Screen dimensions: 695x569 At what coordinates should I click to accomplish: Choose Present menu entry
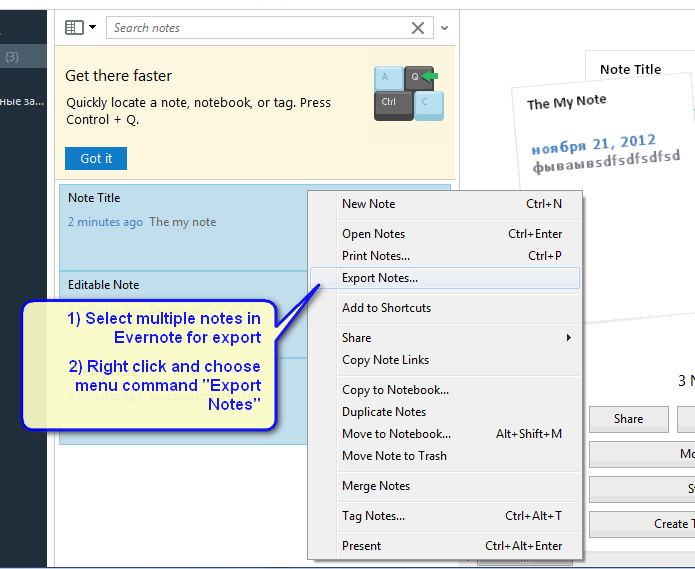(445, 546)
